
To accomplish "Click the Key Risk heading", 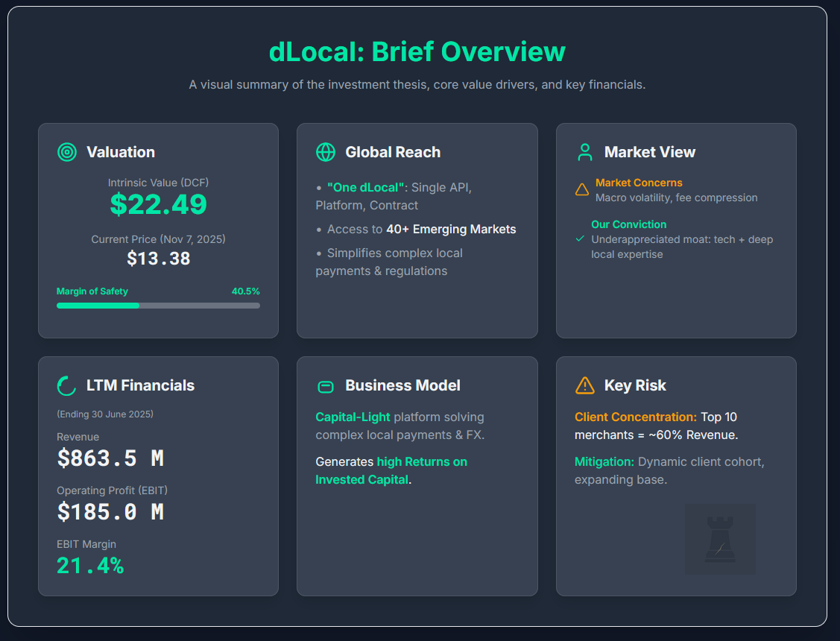I will 635,385.
